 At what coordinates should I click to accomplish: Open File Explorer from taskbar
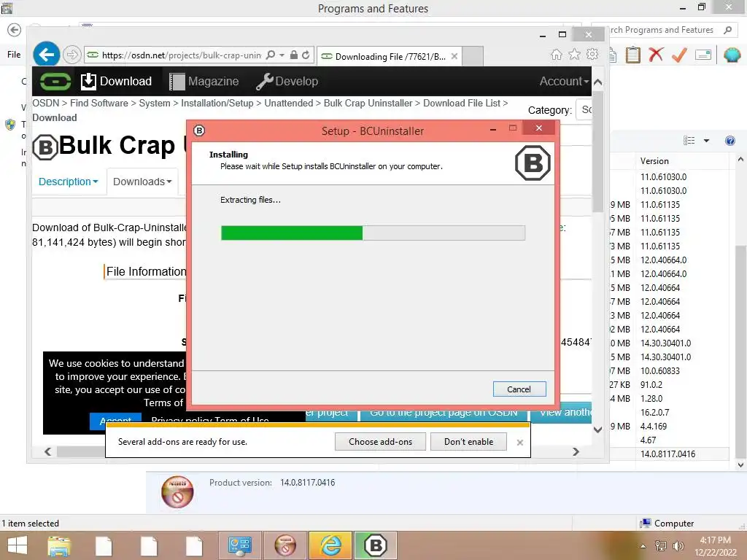click(x=59, y=545)
